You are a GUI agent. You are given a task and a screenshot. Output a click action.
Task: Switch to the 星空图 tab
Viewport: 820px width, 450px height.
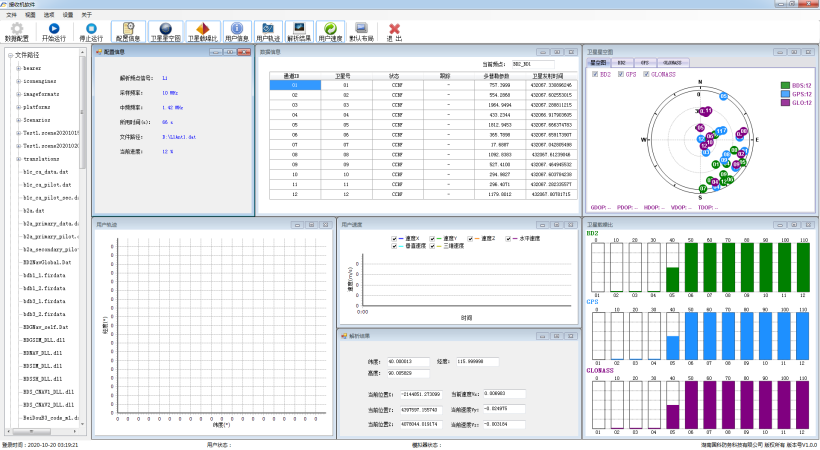598,62
